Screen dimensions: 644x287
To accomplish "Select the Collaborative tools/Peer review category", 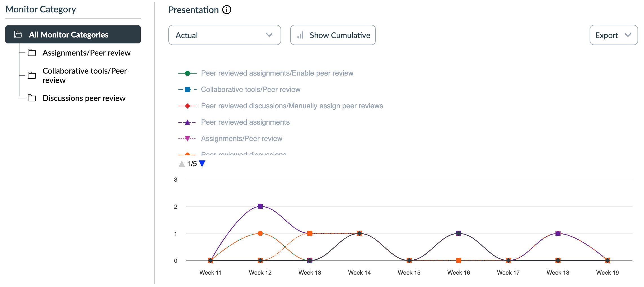I will (x=85, y=75).
